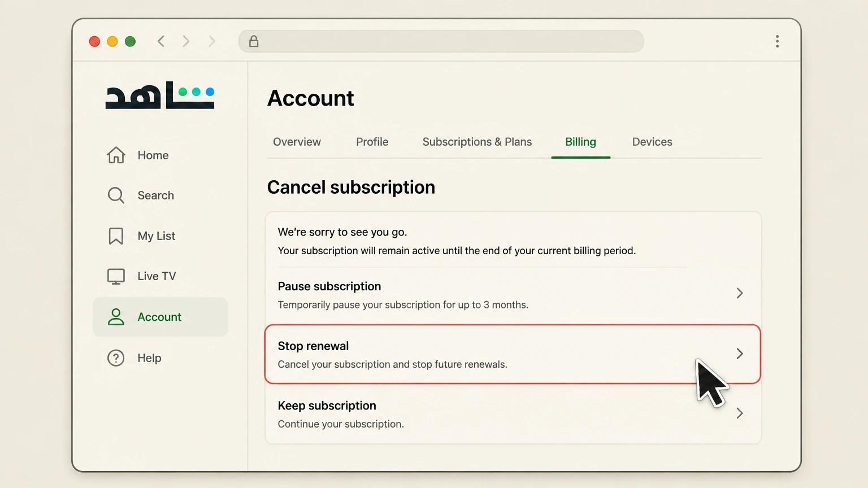Click the Shahid logo
Viewport: 868px width, 488px height.
160,95
